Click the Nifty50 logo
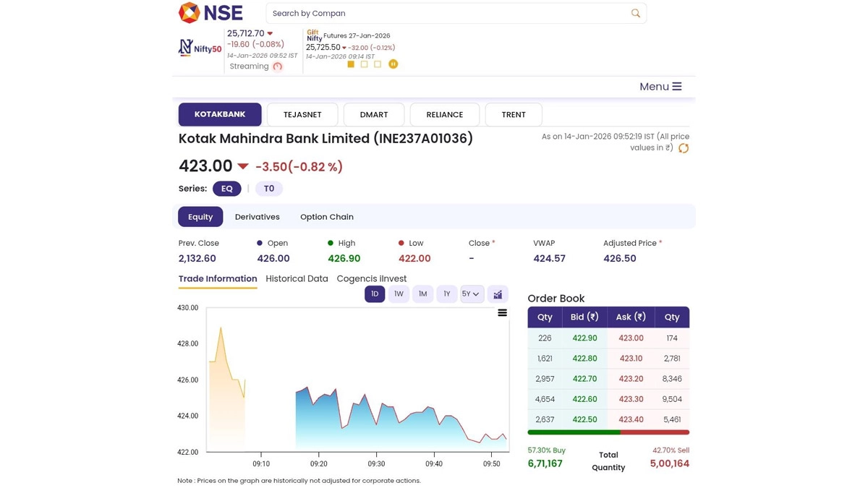868x488 pixels. tap(200, 48)
